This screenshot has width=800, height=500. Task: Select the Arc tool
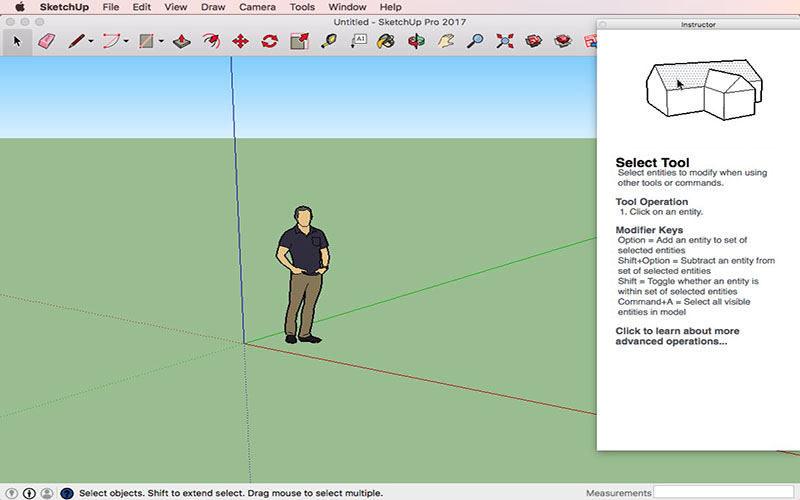pos(112,41)
